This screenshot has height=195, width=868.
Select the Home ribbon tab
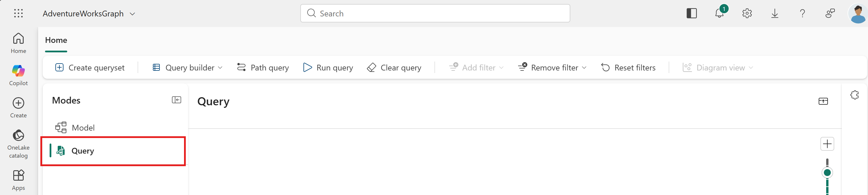pyautogui.click(x=56, y=40)
